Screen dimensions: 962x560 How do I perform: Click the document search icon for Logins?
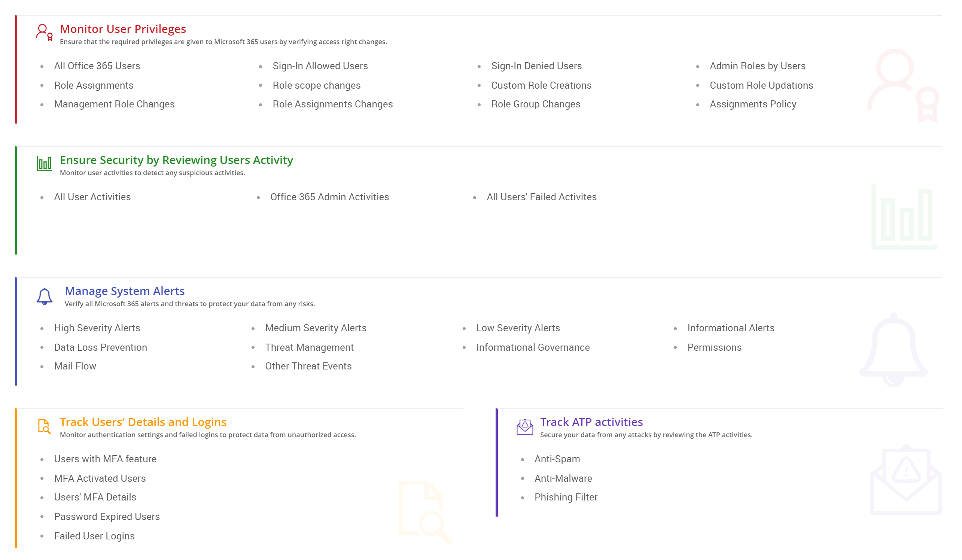(44, 426)
